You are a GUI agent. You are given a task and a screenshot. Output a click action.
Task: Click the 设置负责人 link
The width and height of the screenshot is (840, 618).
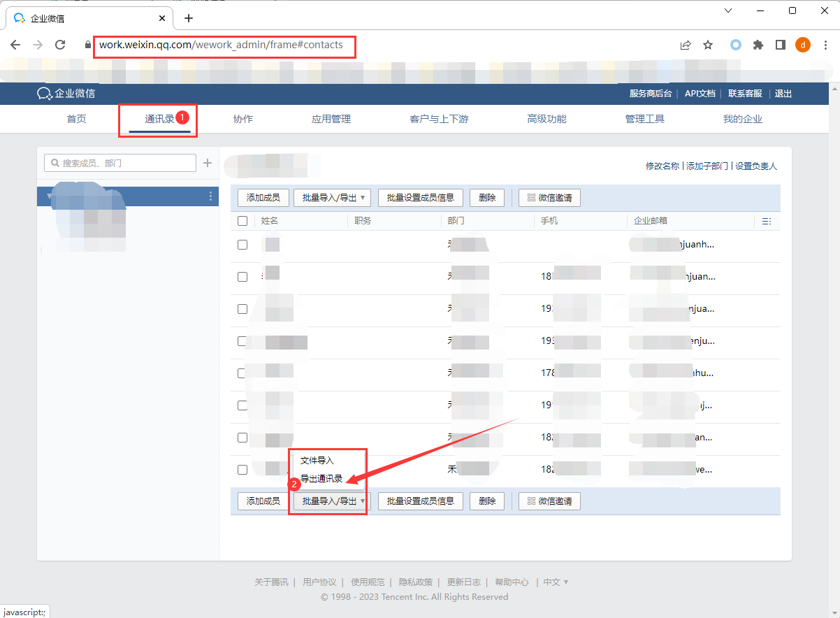pyautogui.click(x=756, y=166)
